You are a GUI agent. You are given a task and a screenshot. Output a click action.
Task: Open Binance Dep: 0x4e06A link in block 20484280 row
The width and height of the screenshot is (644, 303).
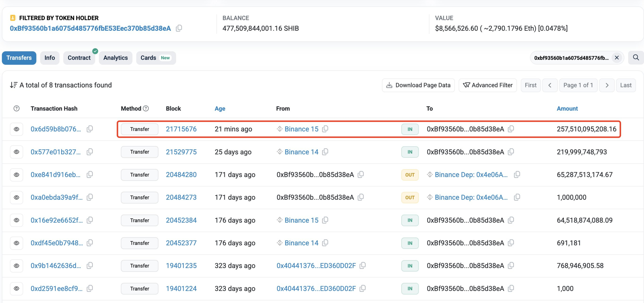[x=471, y=175]
